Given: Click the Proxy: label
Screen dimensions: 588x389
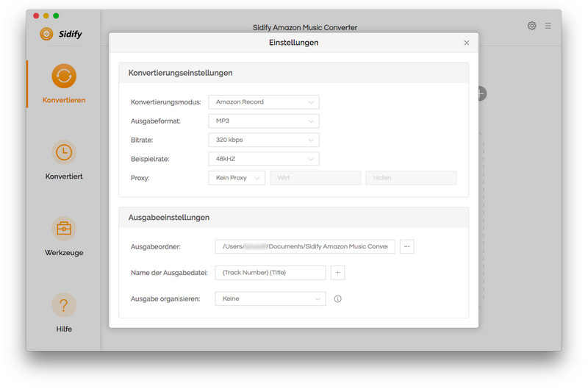Looking at the screenshot, I should tap(140, 178).
